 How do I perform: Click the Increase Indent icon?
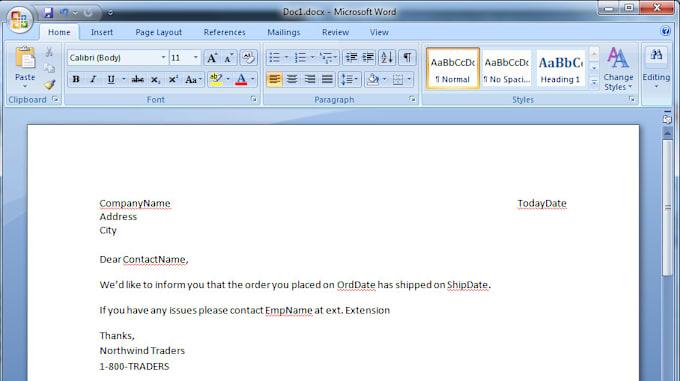tap(368, 57)
